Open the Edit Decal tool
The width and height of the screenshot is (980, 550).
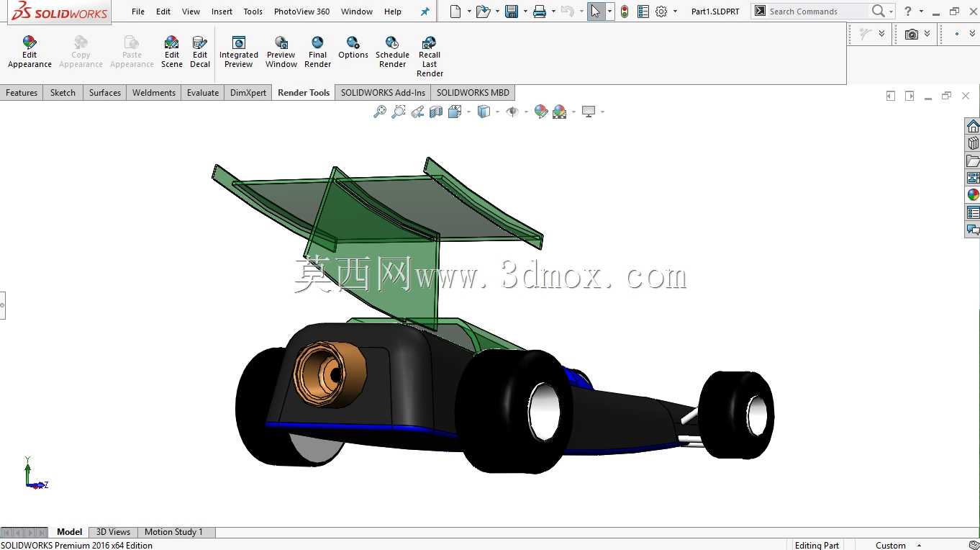coord(200,52)
